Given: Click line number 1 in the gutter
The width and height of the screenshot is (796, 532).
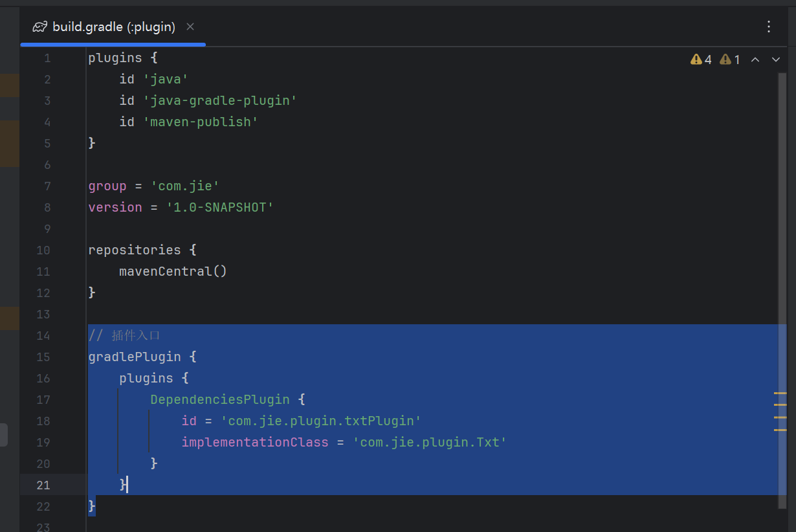Looking at the screenshot, I should 47,58.
